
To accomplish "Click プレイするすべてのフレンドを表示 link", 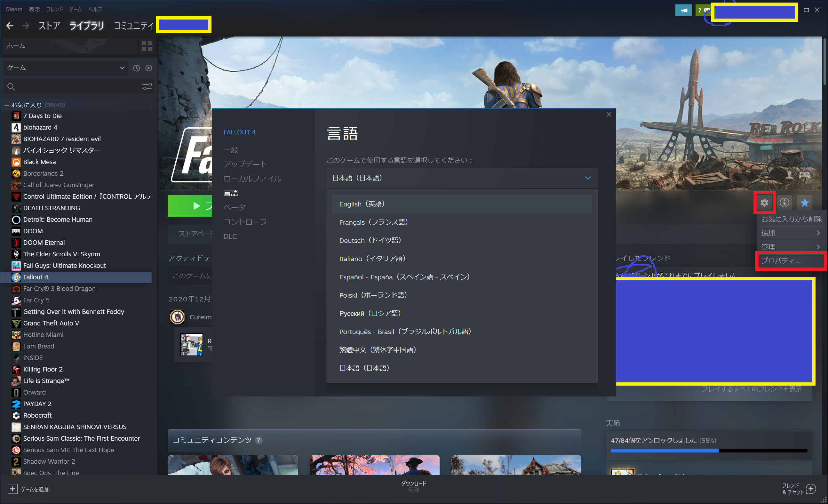I will pos(752,389).
